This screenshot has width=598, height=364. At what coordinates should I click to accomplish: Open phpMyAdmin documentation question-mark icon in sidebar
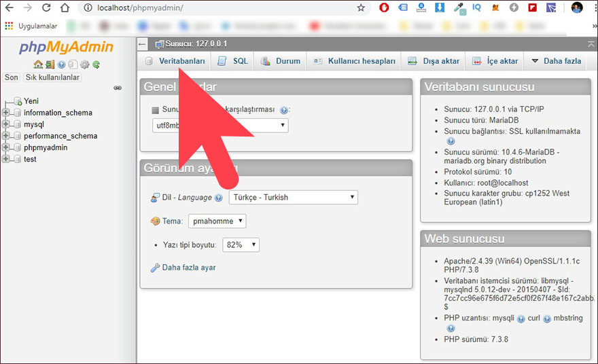(x=61, y=65)
